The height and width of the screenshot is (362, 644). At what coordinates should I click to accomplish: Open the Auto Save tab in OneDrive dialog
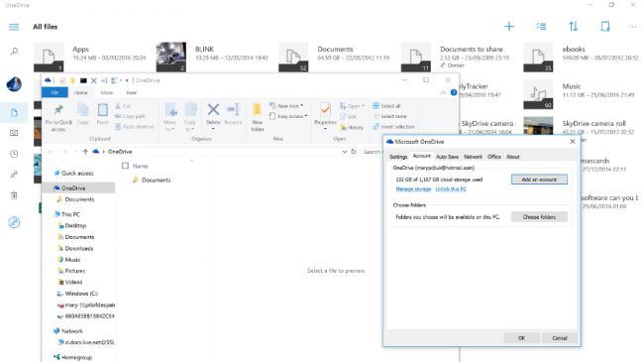coord(447,157)
